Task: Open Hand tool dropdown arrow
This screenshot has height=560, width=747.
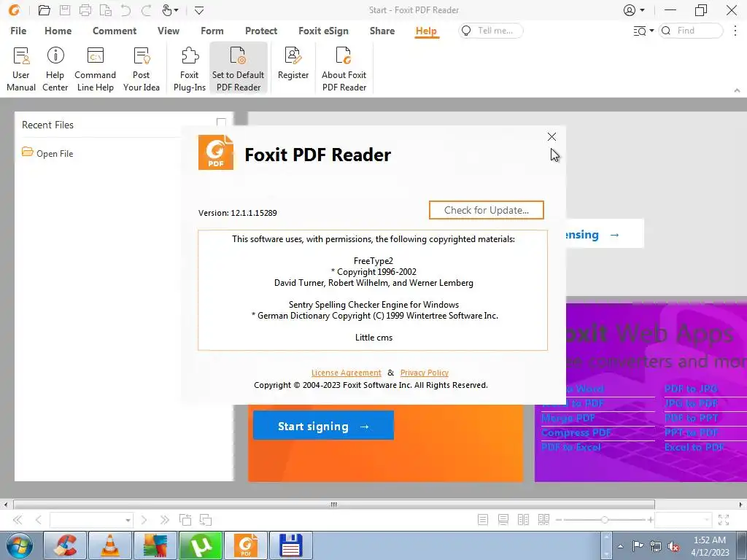Action: 177,10
